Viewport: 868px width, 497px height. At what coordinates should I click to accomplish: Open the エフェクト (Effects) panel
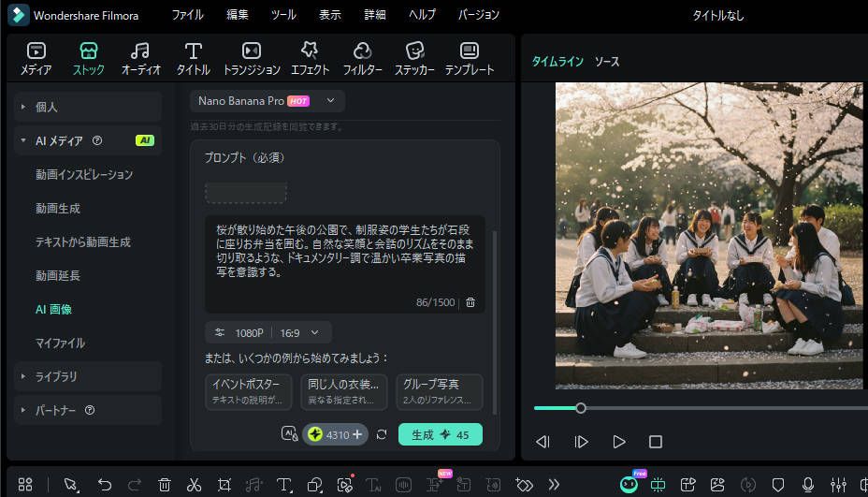click(x=310, y=58)
